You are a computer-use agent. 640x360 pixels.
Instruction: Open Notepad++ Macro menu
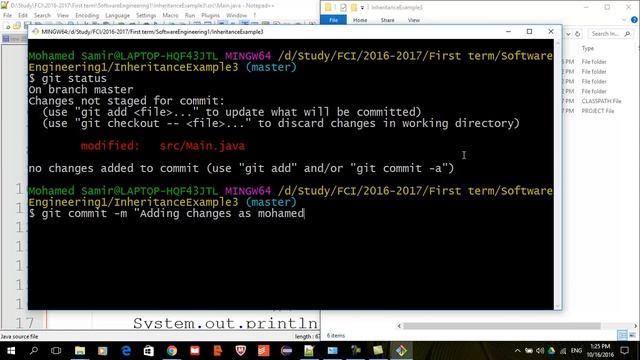tap(170, 15)
